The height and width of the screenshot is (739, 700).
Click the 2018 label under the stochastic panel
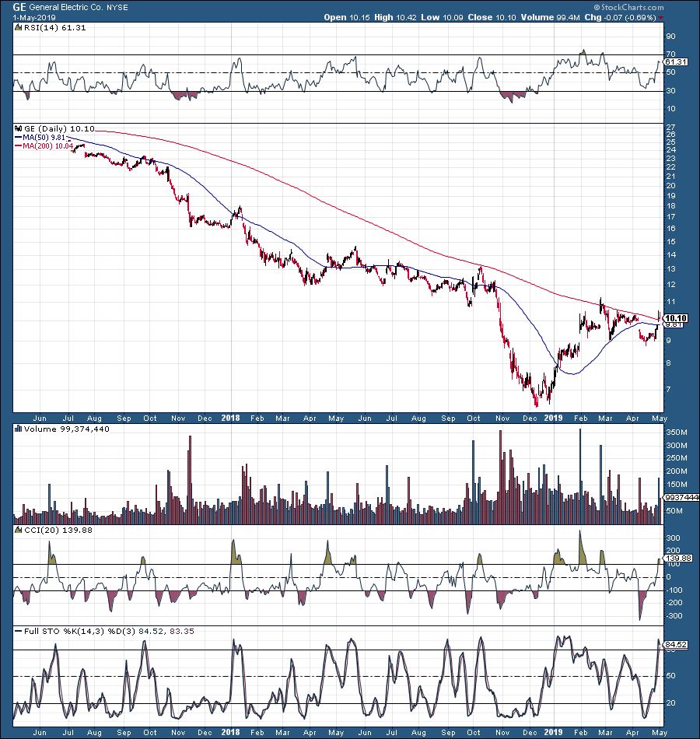(x=230, y=733)
